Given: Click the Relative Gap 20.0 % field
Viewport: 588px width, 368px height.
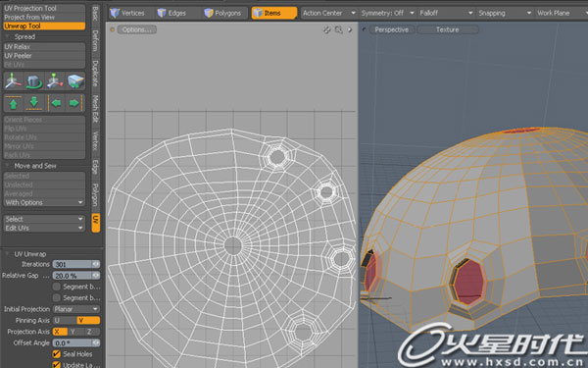Looking at the screenshot, I should click(x=73, y=276).
